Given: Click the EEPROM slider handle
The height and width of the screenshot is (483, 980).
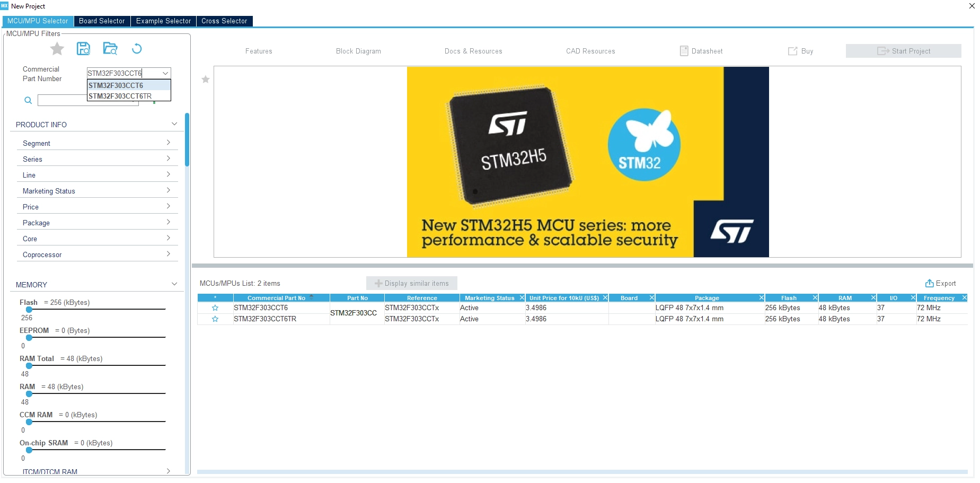Looking at the screenshot, I should pos(29,338).
